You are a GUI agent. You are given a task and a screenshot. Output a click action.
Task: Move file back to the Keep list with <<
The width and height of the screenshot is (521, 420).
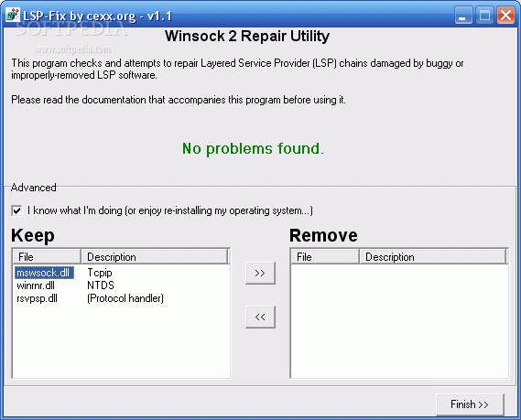260,317
